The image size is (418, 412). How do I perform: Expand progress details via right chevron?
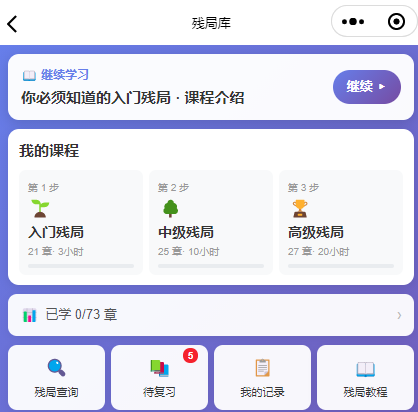[399, 315]
